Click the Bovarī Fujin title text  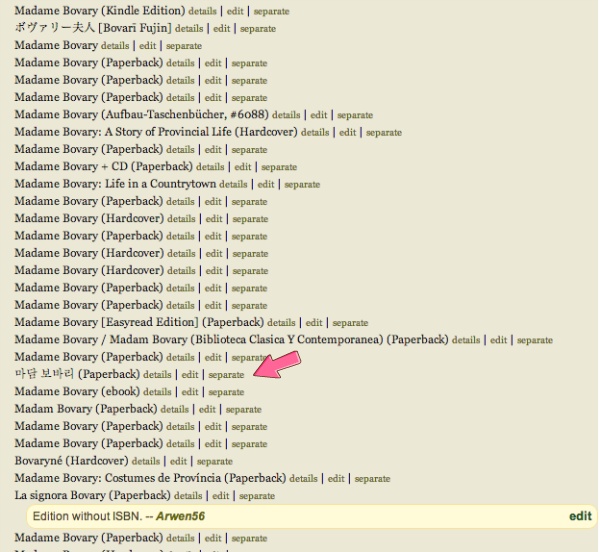(93, 28)
